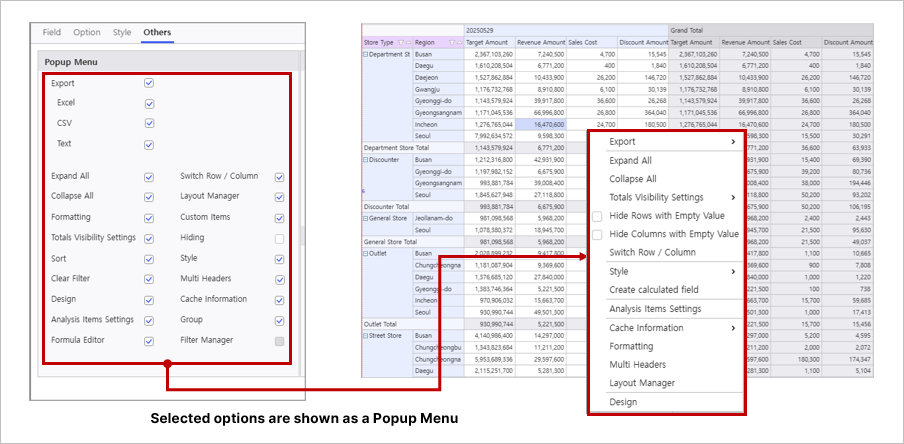The width and height of the screenshot is (904, 444).
Task: Switch to the Style tab
Action: pyautogui.click(x=122, y=32)
